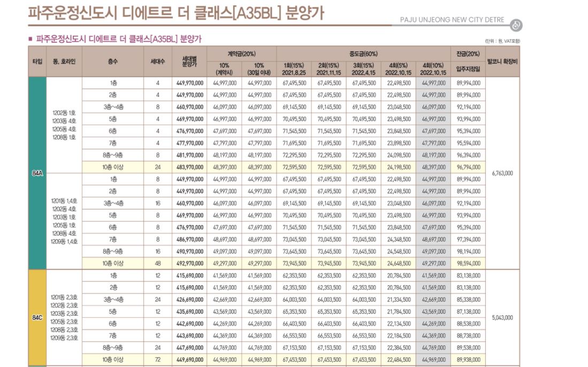Click installment amount '24,098,500'
This screenshot has width=588, height=367.
point(399,155)
